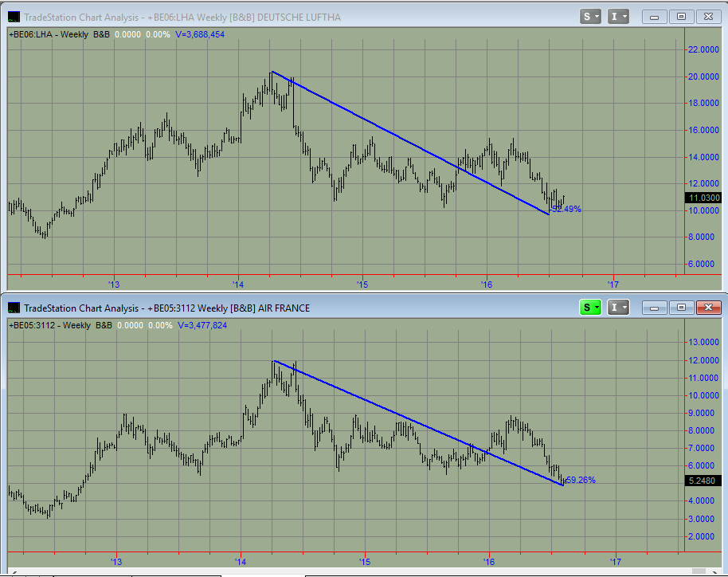Click the 13.0000 price label on Air France axis
The image size is (728, 577).
tap(703, 343)
